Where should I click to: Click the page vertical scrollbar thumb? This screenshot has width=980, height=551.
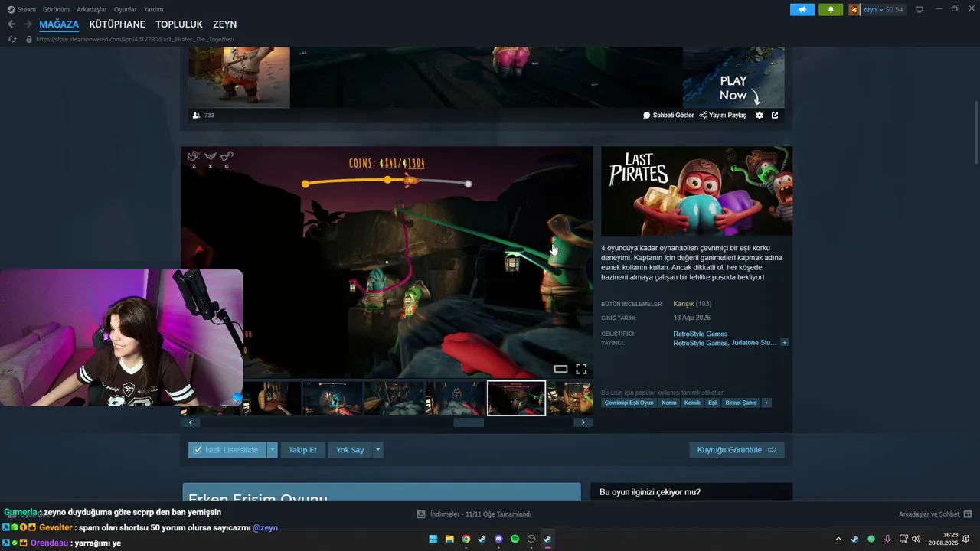(975, 132)
